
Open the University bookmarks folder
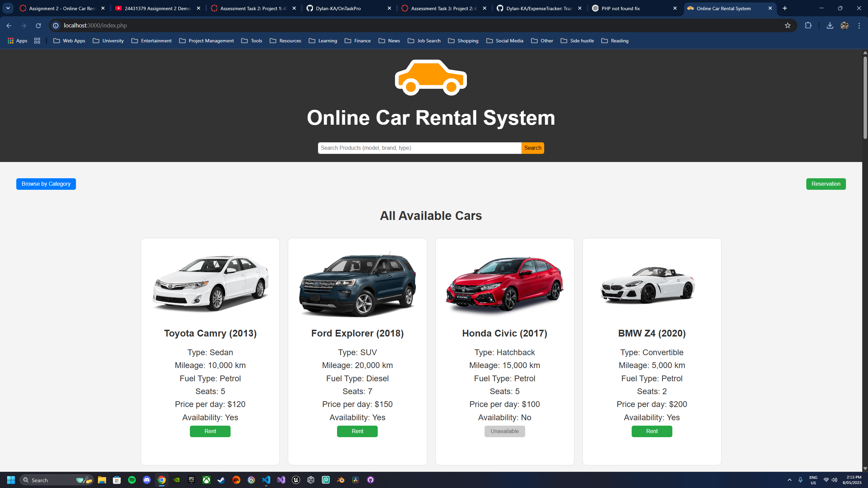108,41
